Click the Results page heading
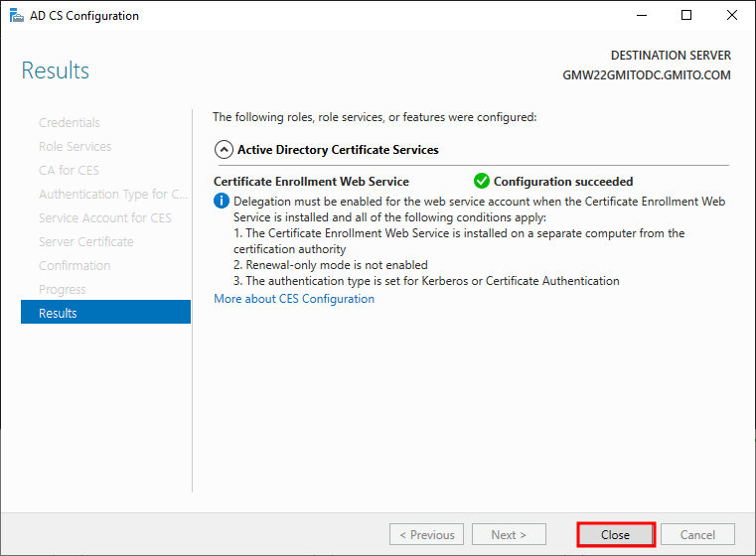 coord(56,70)
